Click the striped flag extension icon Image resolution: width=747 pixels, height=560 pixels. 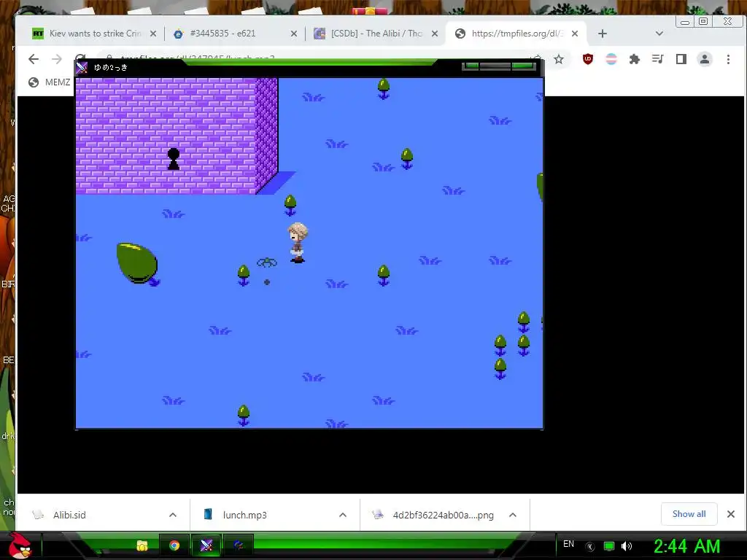click(611, 59)
